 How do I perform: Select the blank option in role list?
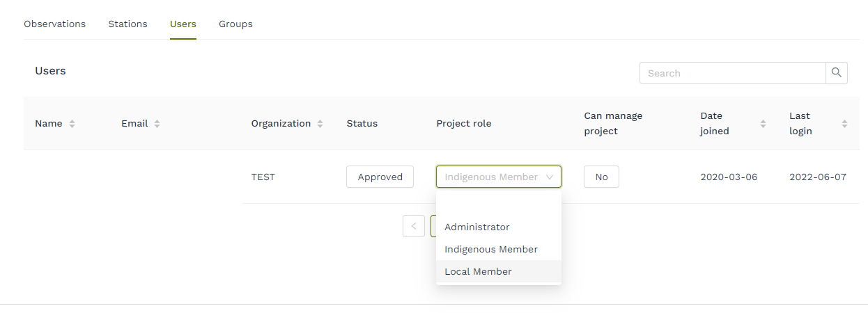498,206
